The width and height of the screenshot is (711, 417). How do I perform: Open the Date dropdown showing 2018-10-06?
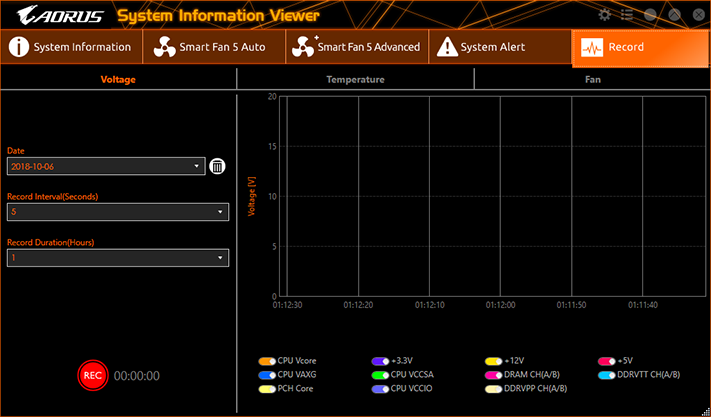coord(106,166)
